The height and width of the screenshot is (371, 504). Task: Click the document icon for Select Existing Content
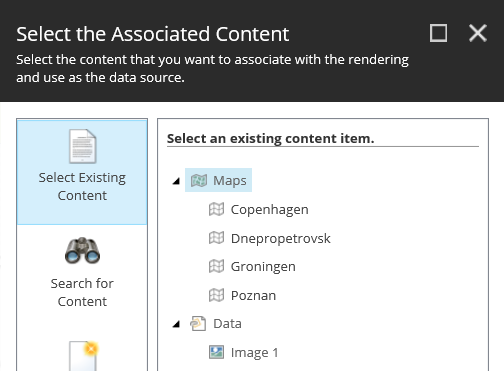point(83,146)
